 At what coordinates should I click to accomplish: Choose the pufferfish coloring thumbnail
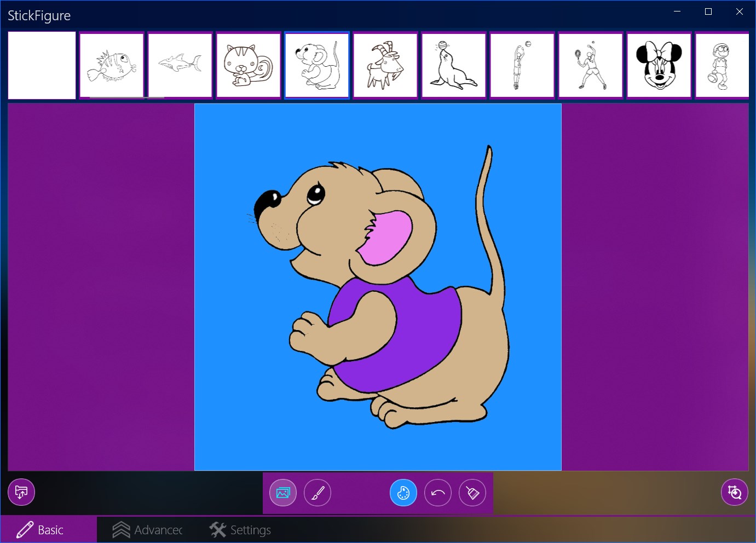112,65
